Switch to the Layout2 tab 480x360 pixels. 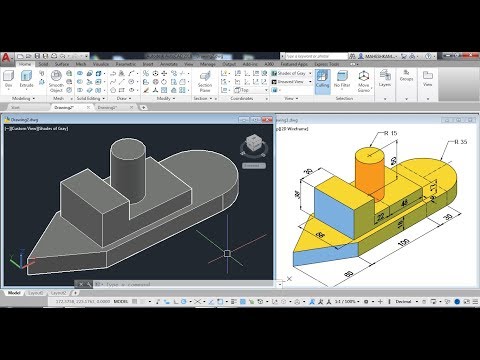[58, 293]
